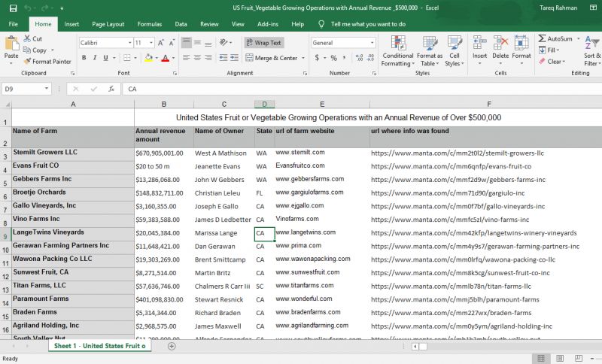Viewport: 602px width, 364px height.
Task: Toggle Middle Align for cell text
Action: coord(197,43)
